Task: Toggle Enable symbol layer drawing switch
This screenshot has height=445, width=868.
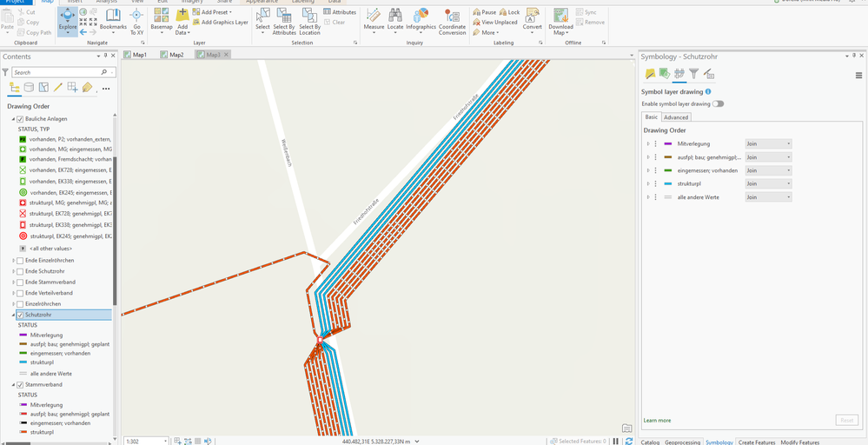Action: pos(718,104)
